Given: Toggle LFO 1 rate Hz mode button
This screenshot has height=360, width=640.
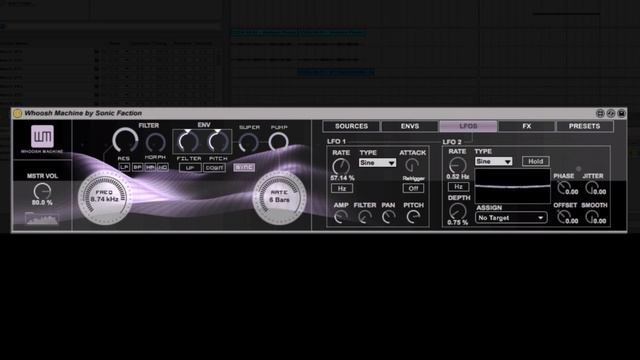Looking at the screenshot, I should (342, 189).
